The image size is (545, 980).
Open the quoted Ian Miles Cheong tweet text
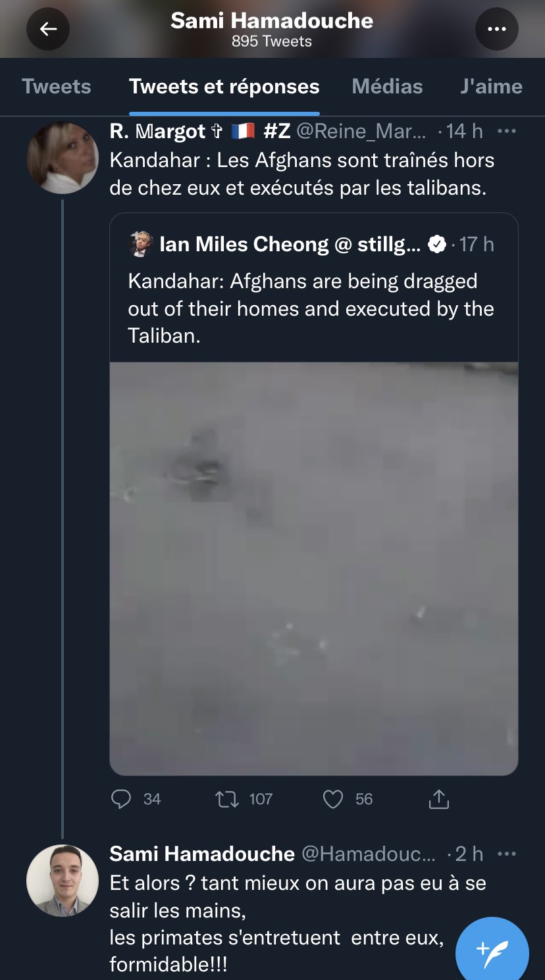[x=311, y=308]
